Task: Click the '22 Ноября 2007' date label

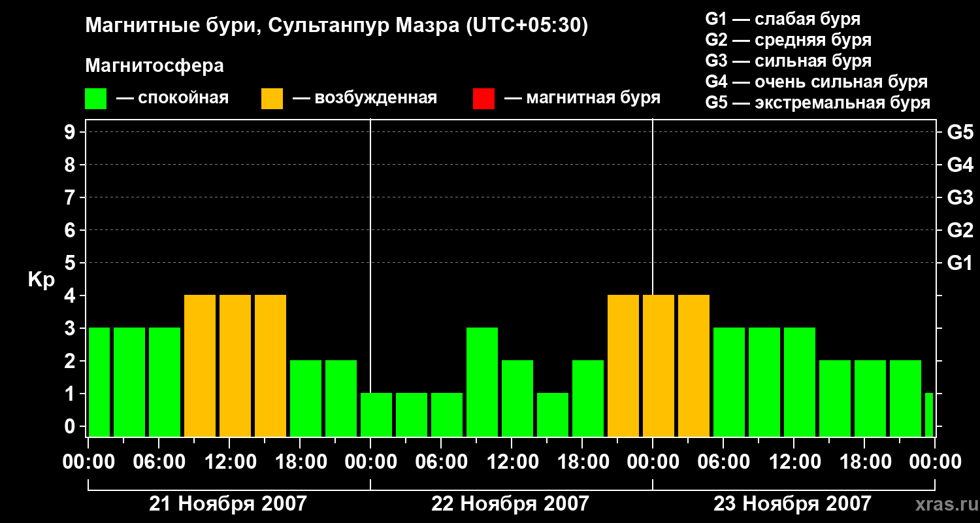Action: (510, 503)
